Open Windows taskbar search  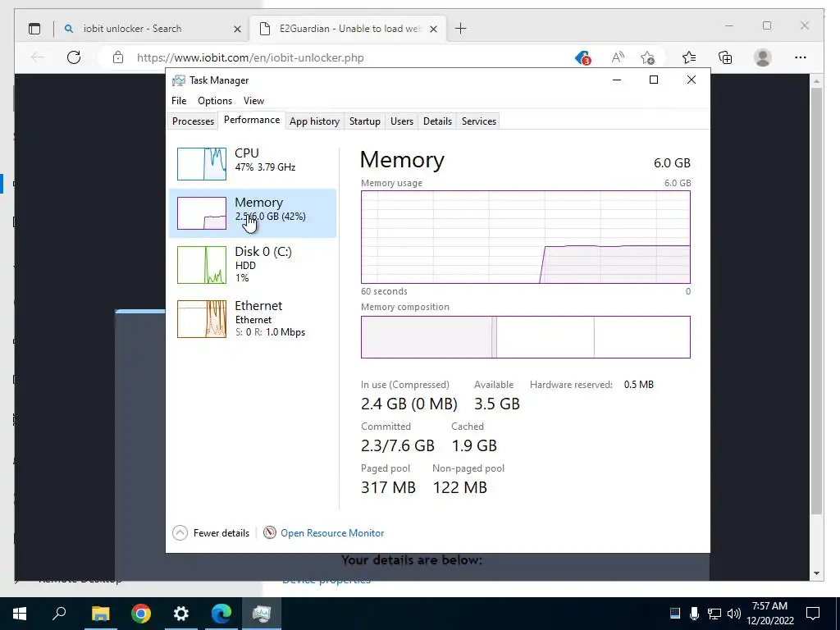[59, 614]
